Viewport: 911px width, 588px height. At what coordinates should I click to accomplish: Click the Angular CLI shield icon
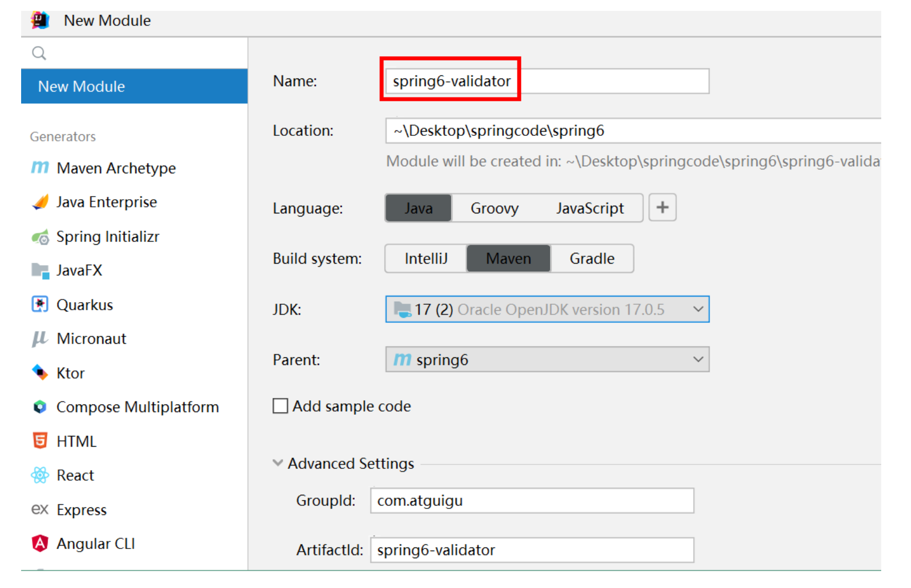(x=40, y=543)
